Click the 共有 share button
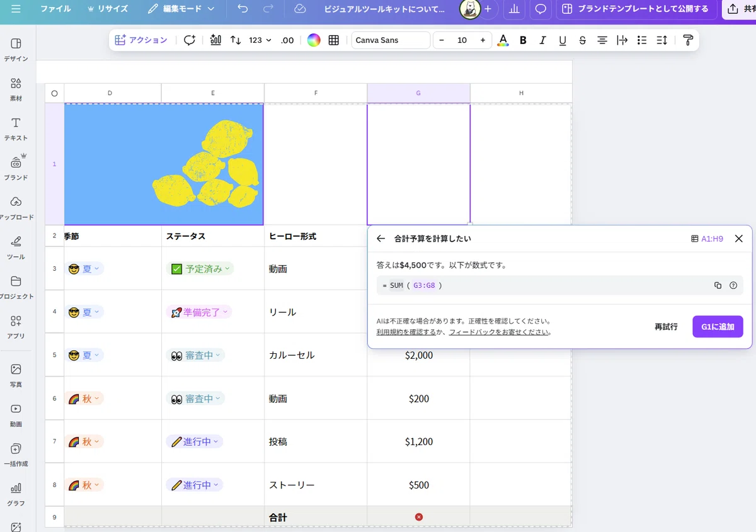756x532 pixels. tap(740, 9)
